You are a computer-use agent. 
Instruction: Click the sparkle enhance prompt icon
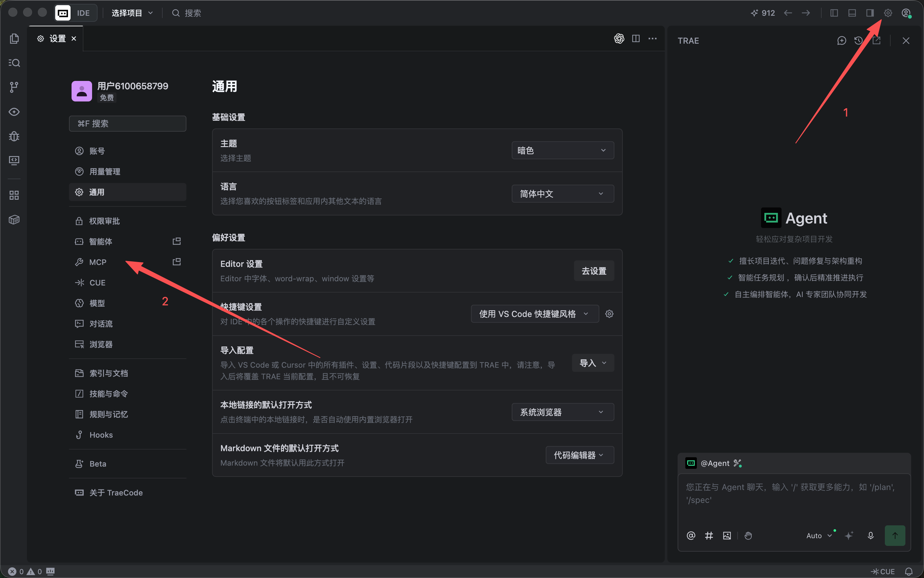click(849, 536)
